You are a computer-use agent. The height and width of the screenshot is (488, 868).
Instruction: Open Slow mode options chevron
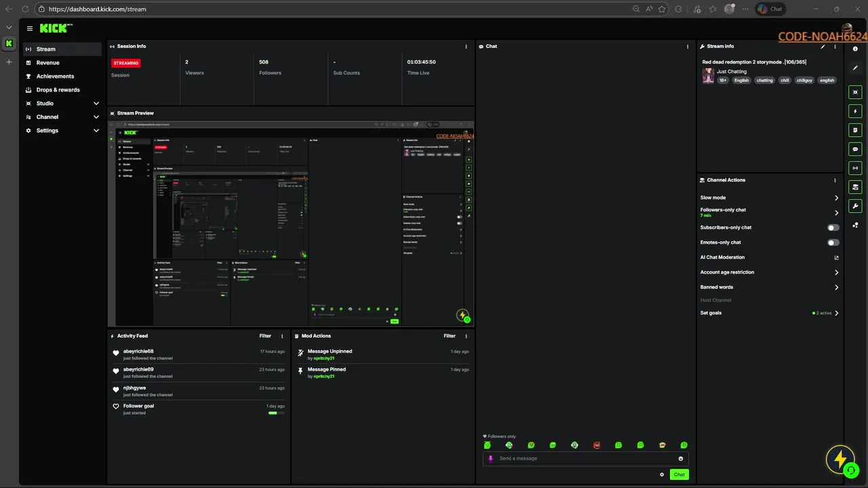click(836, 198)
